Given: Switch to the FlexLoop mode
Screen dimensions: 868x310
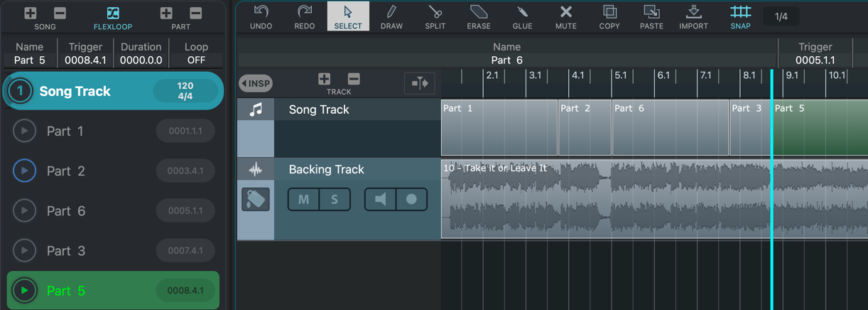Looking at the screenshot, I should [x=113, y=17].
